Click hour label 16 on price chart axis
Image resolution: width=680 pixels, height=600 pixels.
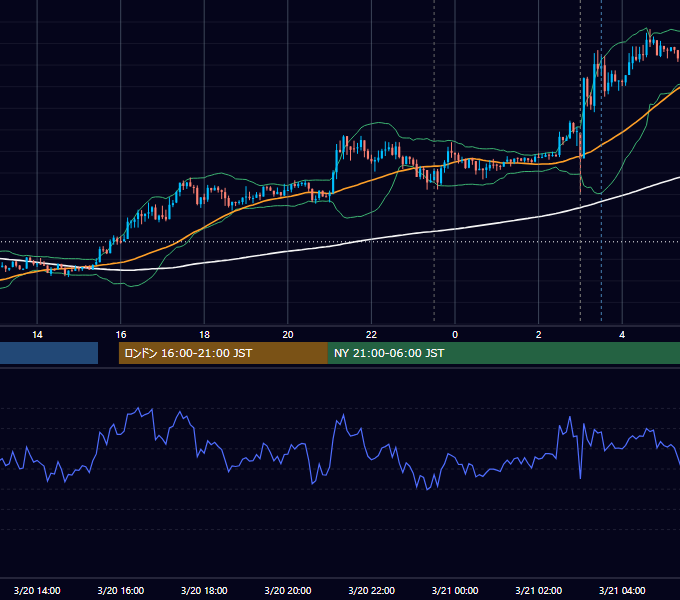click(x=121, y=335)
